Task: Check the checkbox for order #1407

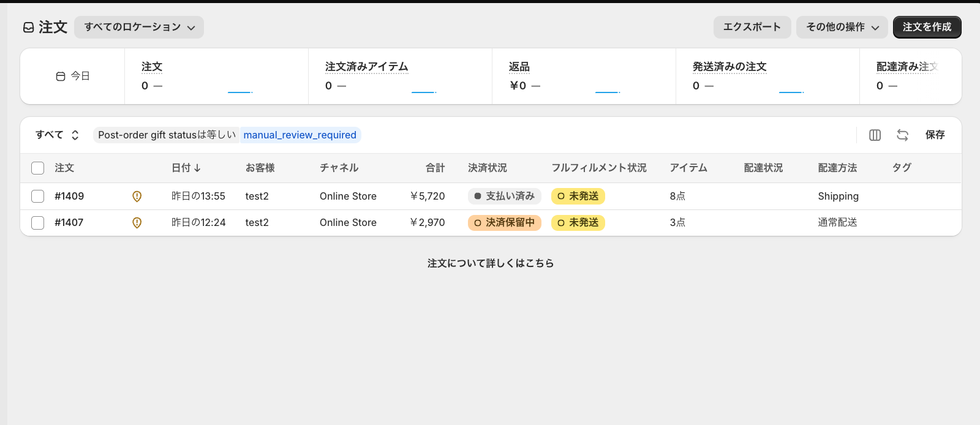Action: (x=38, y=222)
